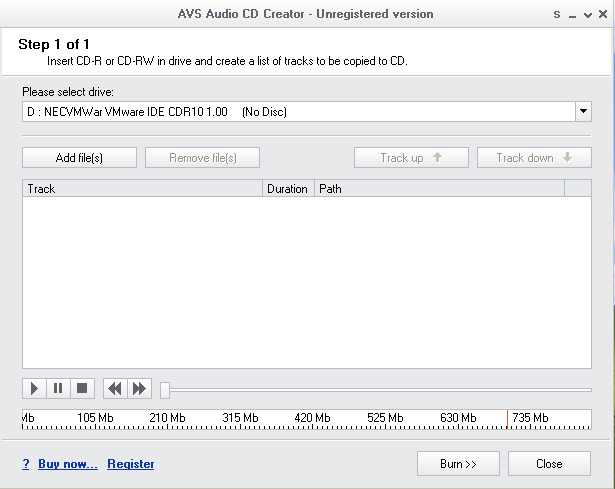The image size is (615, 489).
Task: Open the drive selection dropdown arrow
Action: tap(583, 112)
